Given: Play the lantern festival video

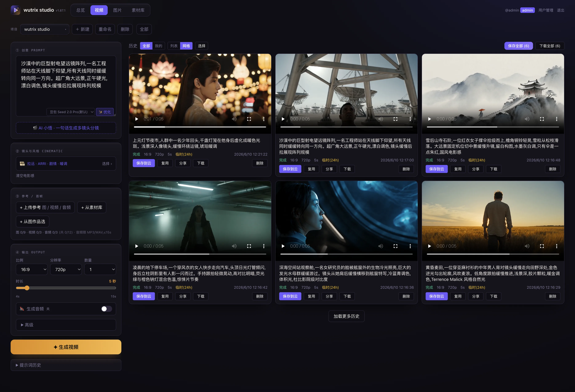Looking at the screenshot, I should tap(137, 119).
